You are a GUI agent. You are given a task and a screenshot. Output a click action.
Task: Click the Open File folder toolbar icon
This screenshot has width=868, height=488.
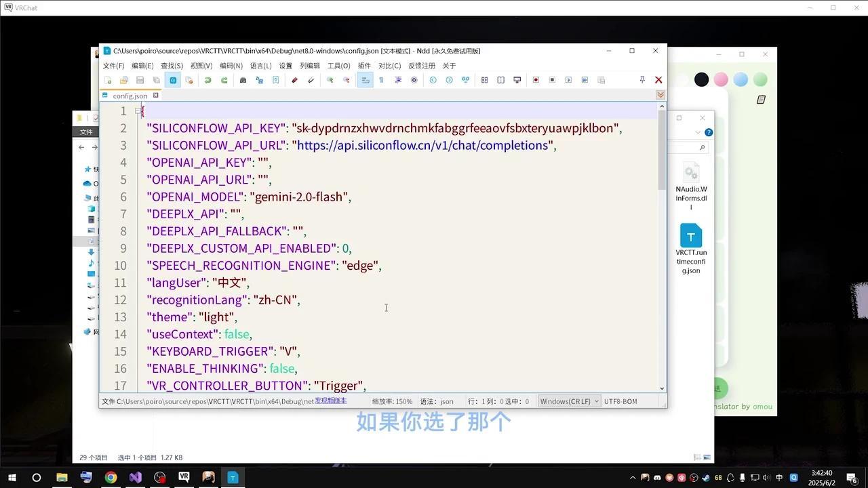(x=123, y=80)
